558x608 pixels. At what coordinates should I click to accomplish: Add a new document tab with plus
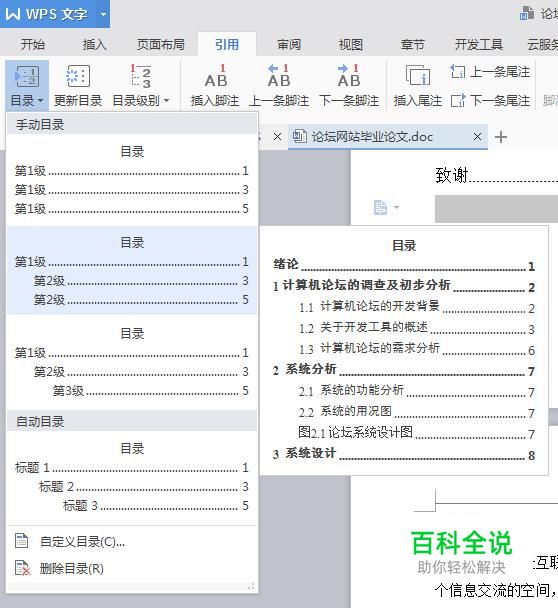coord(501,137)
